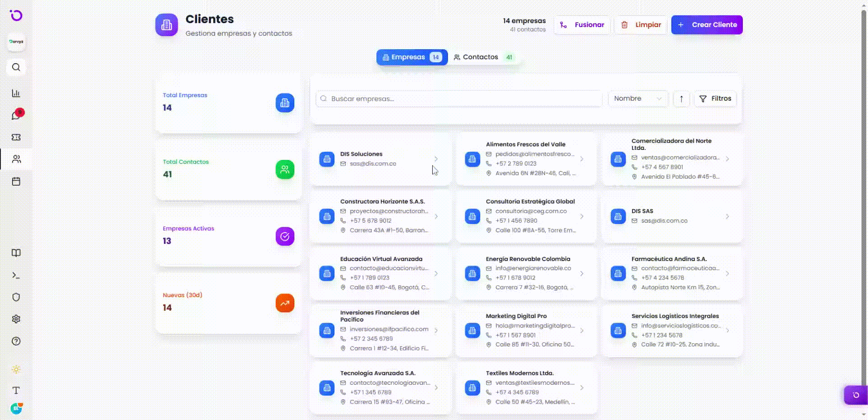Open the calendar icon in sidebar
Screen dimensions: 868x420
[16, 182]
